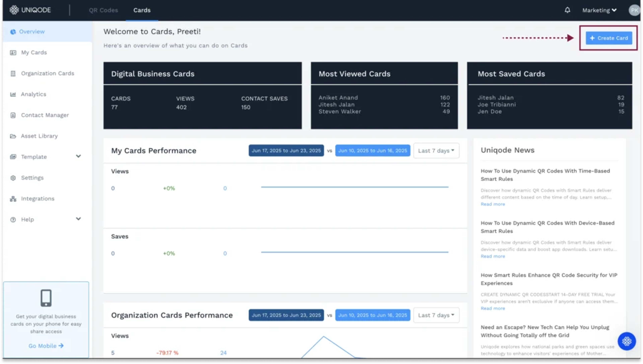Click the Integrations sidebar icon
The width and height of the screenshot is (643, 364).
click(x=13, y=199)
